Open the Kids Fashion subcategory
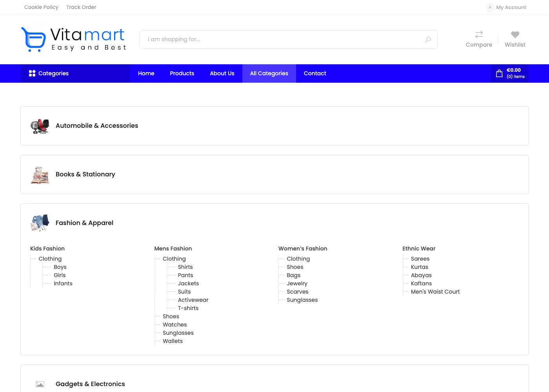Viewport: 549px width, 392px height. [x=47, y=249]
